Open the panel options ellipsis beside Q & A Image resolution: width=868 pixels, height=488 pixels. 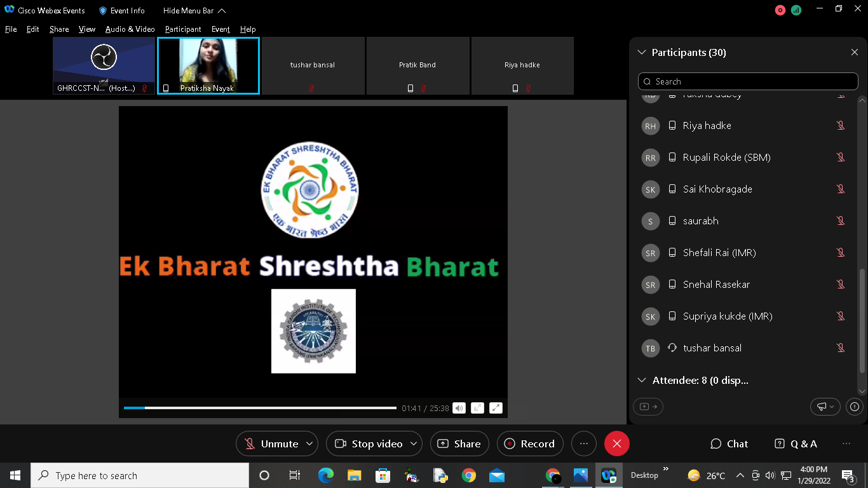coord(846,444)
